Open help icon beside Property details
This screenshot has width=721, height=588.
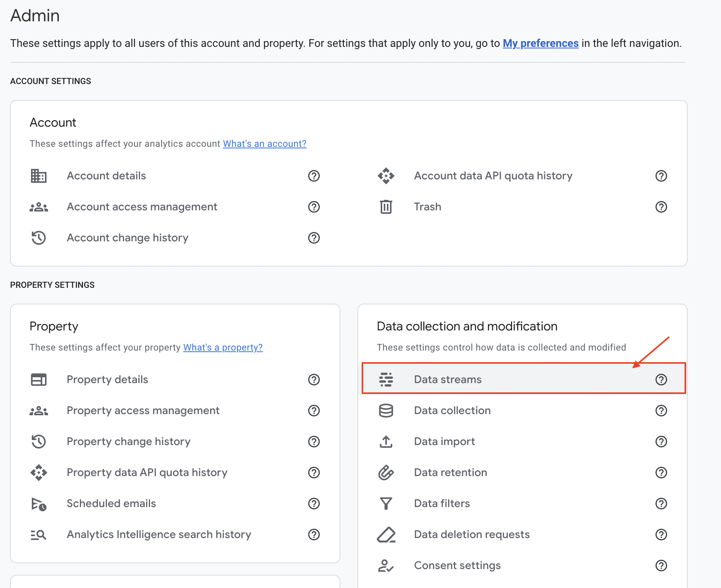(x=314, y=380)
